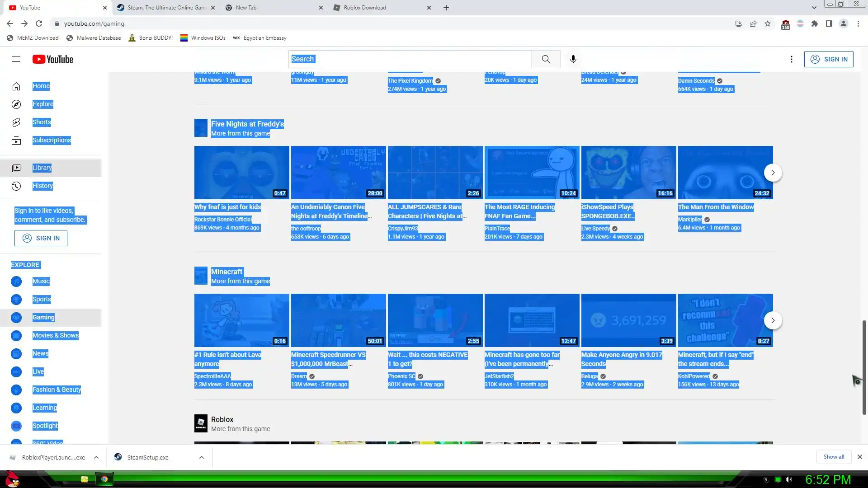Click the Shorts icon in the sidebar
The height and width of the screenshot is (488, 868).
[16, 122]
